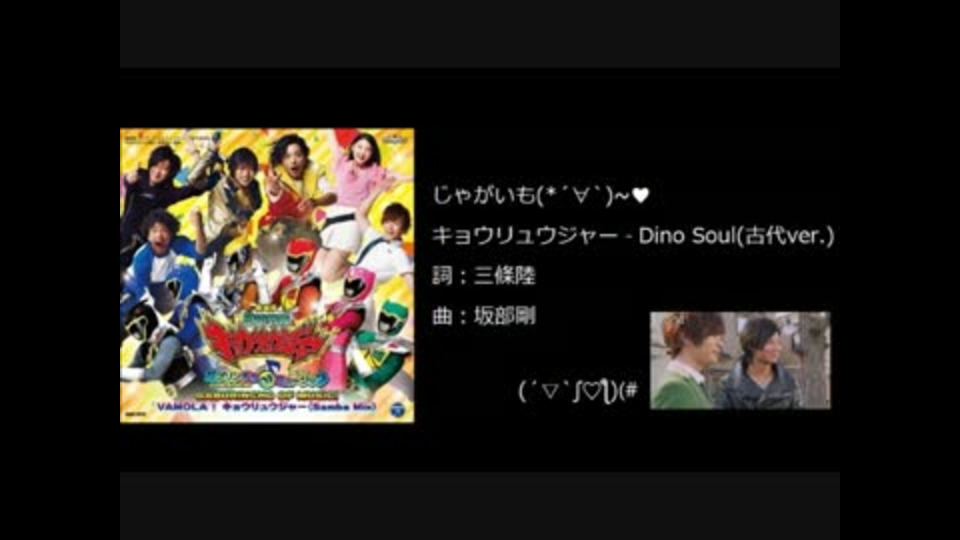The width and height of the screenshot is (960, 540).
Task: Click the blue round badge on album corner
Action: click(399, 408)
